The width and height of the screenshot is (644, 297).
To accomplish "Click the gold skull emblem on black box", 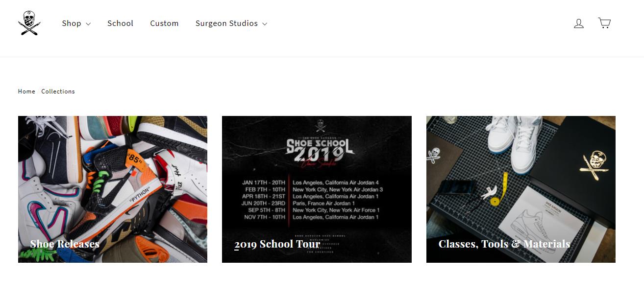I will point(594,166).
